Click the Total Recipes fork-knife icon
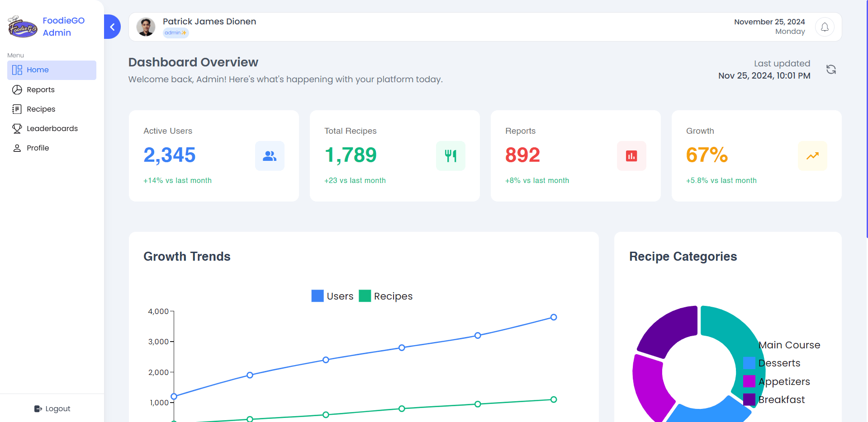 click(451, 156)
